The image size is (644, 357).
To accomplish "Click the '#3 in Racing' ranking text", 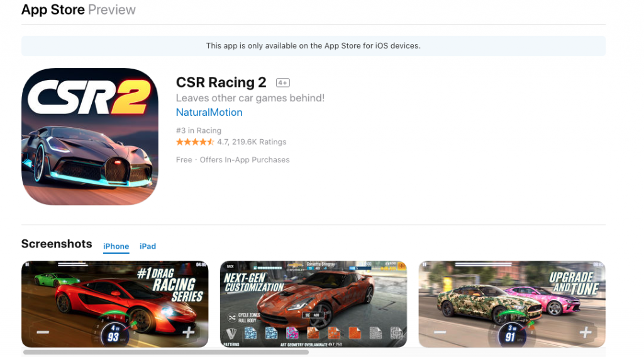I will point(198,130).
